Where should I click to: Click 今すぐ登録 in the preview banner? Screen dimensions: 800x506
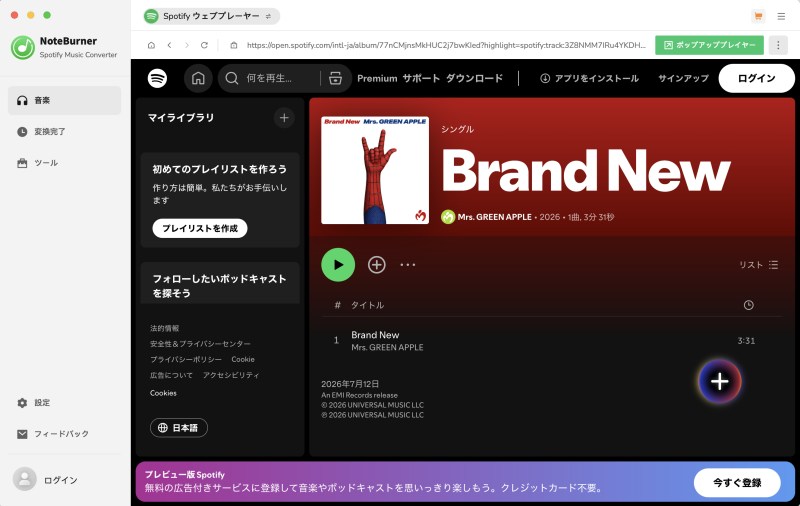click(x=737, y=483)
